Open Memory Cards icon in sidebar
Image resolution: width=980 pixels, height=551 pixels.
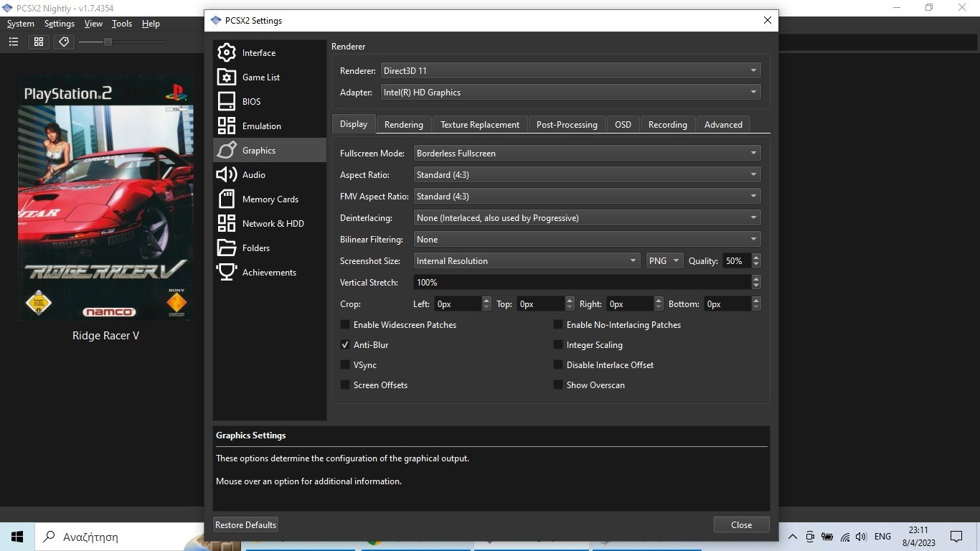227,199
